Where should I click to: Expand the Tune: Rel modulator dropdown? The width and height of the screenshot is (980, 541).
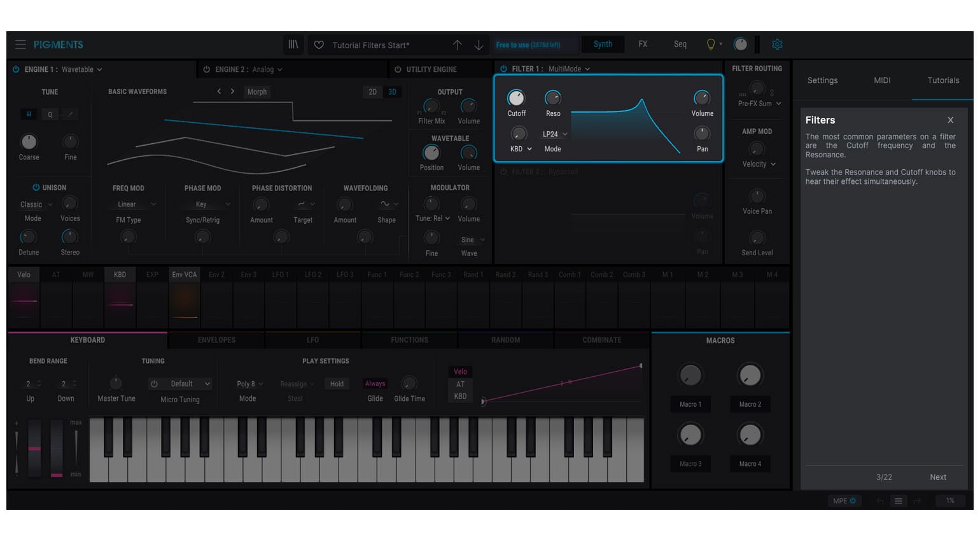coord(433,218)
